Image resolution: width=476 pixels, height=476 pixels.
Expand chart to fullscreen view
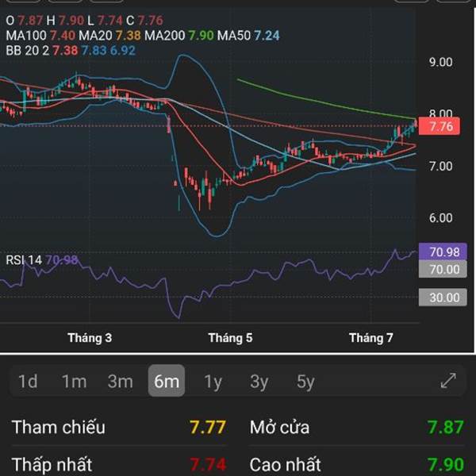click(x=448, y=381)
